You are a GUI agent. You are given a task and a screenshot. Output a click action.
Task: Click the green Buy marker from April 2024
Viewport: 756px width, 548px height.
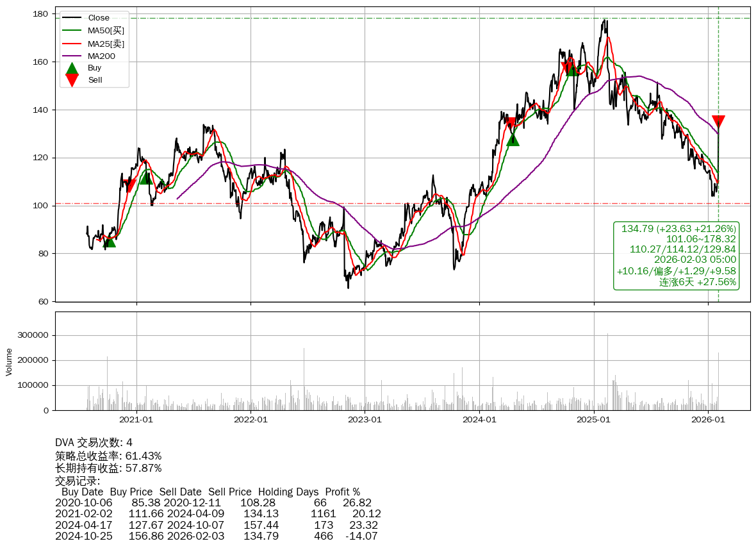pyautogui.click(x=513, y=138)
